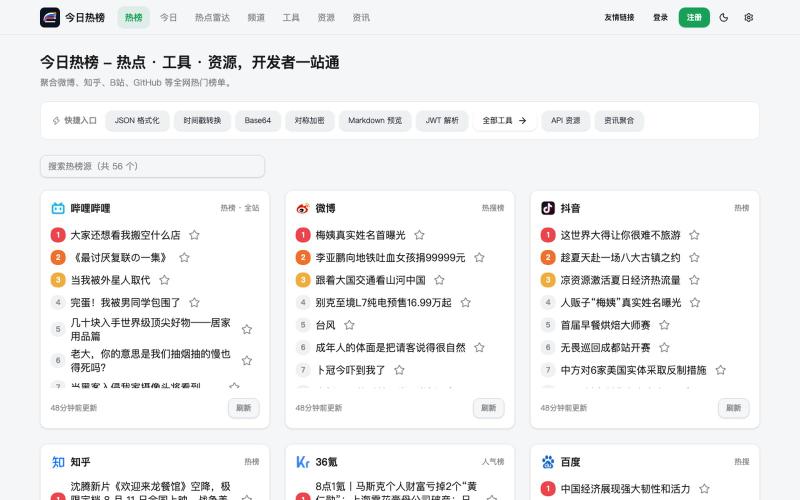Screen dimensions: 800x500
Task: Click 热榜 · 全站 label on 哔哩哔哩 card
Action: pyautogui.click(x=240, y=208)
